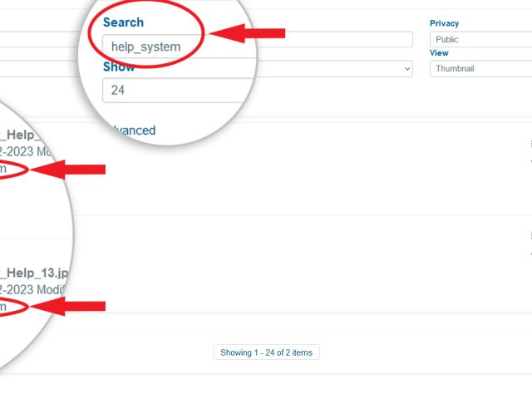
Task: Click the Privacy label
Action: pos(444,23)
